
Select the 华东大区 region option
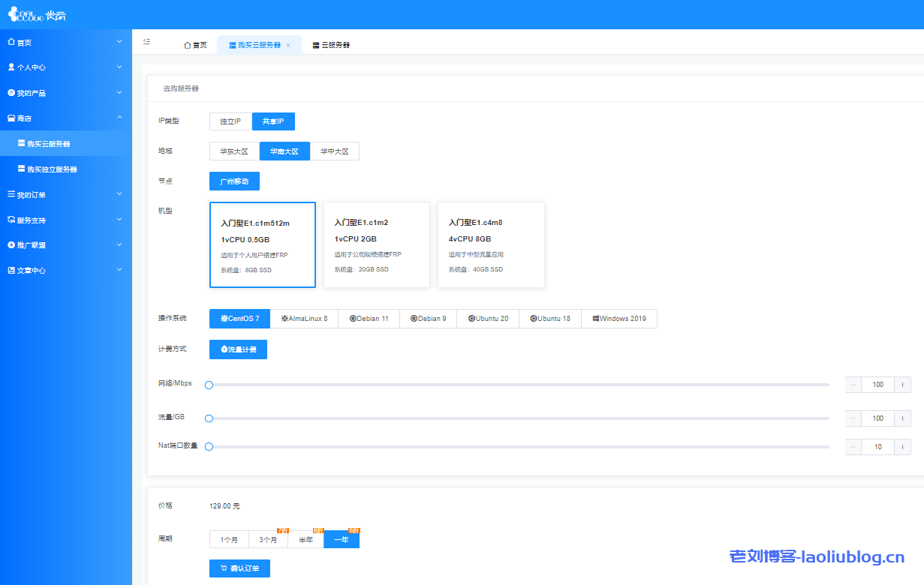point(233,151)
